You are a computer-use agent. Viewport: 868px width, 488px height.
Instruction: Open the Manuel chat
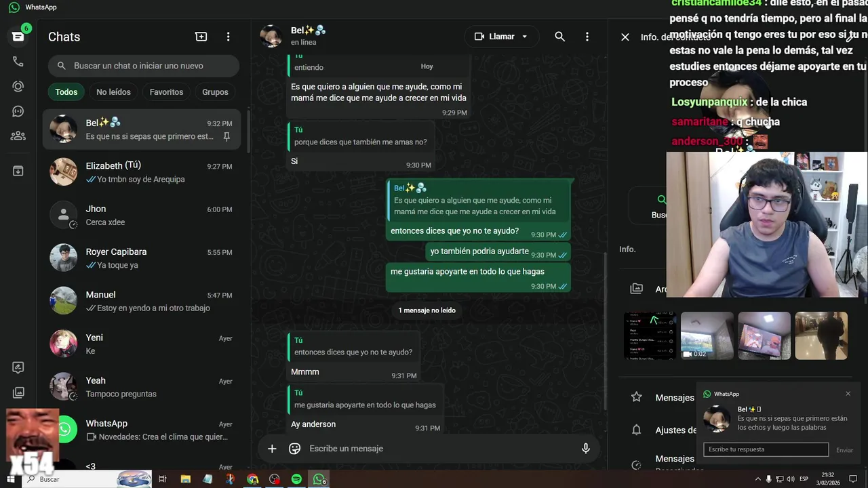pyautogui.click(x=142, y=301)
